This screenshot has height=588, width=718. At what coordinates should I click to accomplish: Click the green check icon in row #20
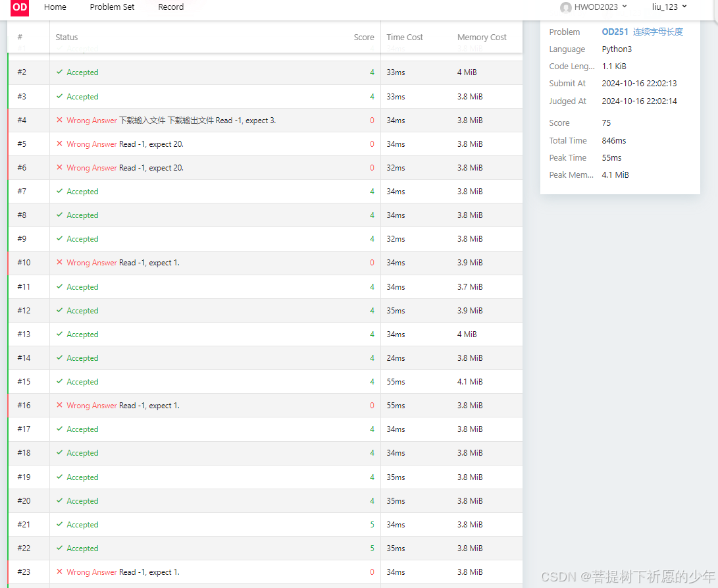click(59, 500)
